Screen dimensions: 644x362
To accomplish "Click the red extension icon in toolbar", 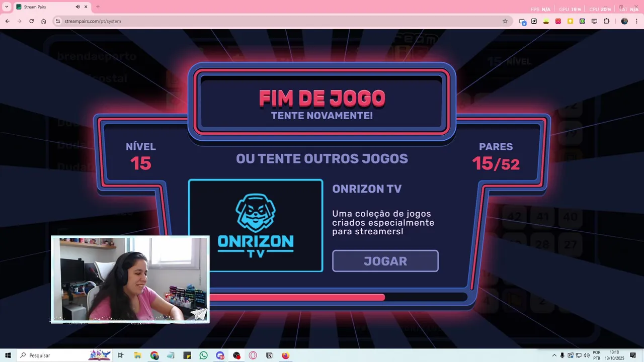I will 558,21.
